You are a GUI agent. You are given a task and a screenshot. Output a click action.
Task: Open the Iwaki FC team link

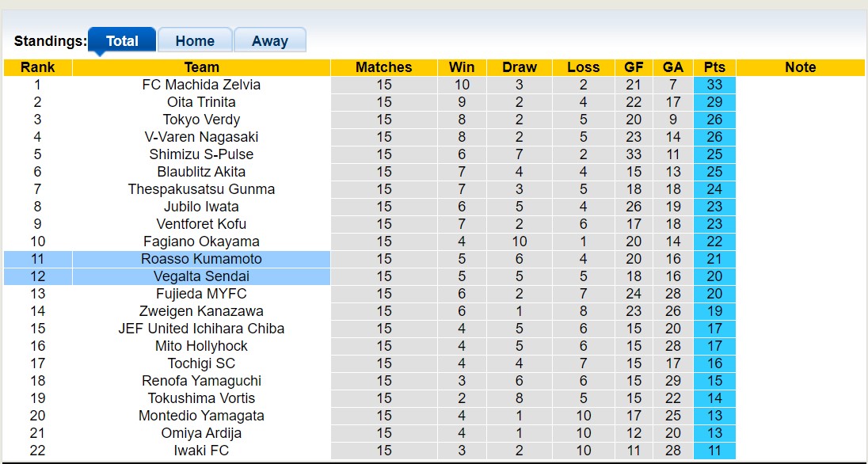pos(201,451)
